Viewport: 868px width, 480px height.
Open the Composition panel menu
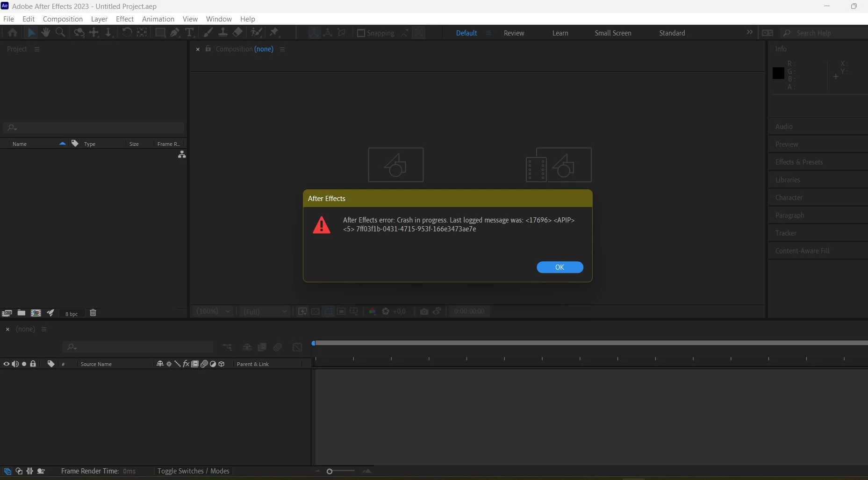pyautogui.click(x=282, y=49)
